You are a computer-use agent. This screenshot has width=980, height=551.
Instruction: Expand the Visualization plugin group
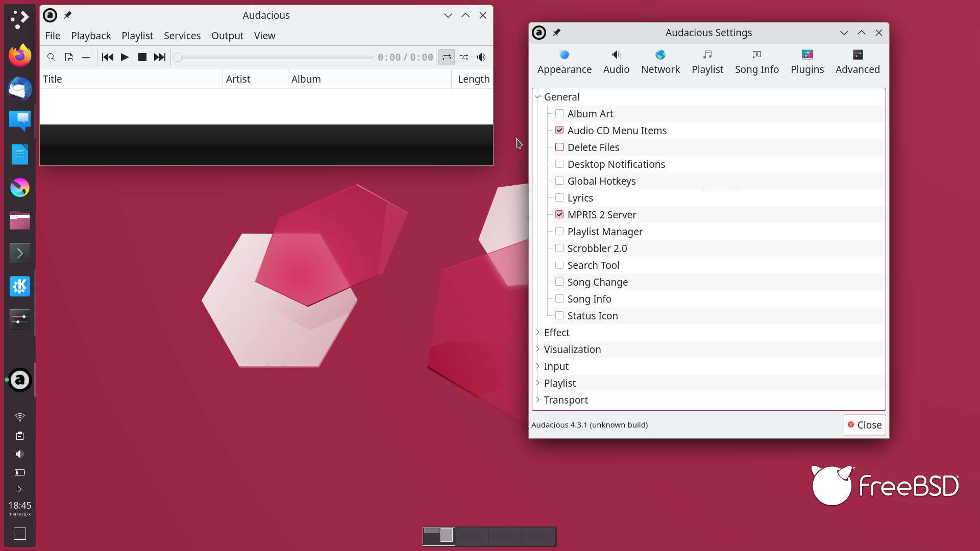(x=537, y=349)
